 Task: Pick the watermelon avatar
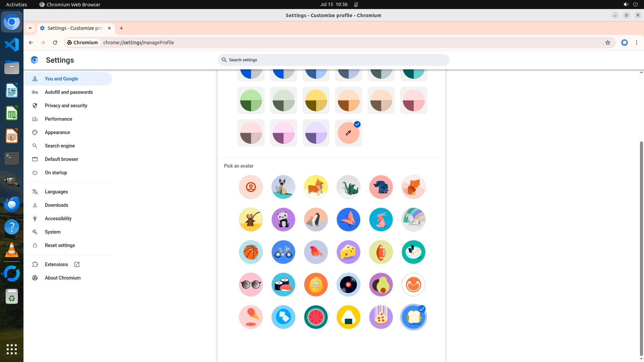(316, 317)
